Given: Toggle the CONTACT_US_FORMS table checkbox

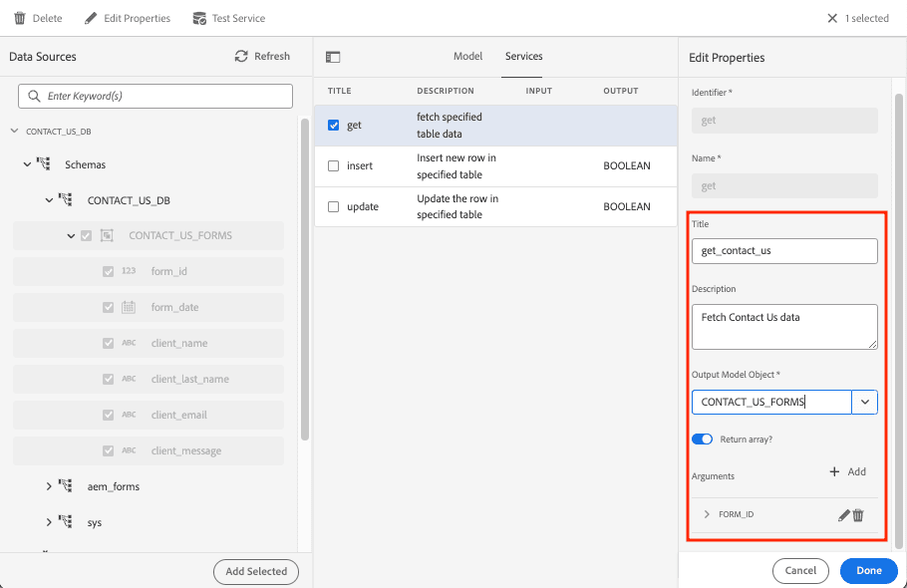Looking at the screenshot, I should 86,236.
